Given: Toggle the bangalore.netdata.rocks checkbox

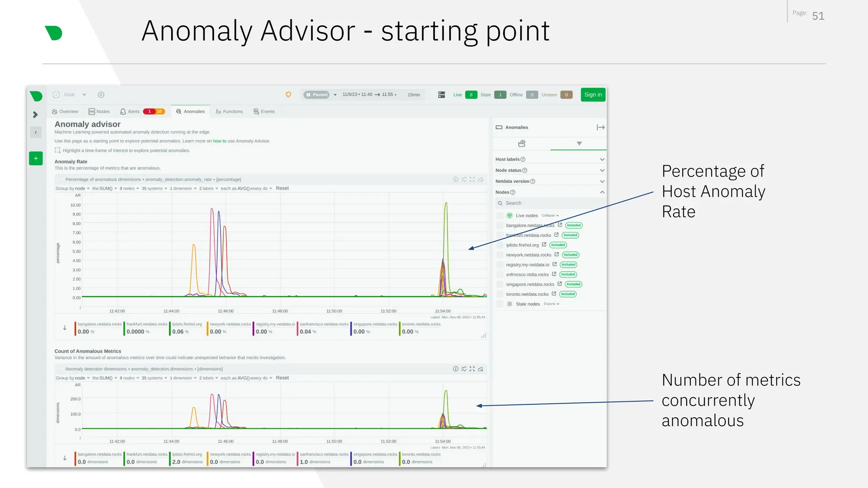Looking at the screenshot, I should click(500, 225).
